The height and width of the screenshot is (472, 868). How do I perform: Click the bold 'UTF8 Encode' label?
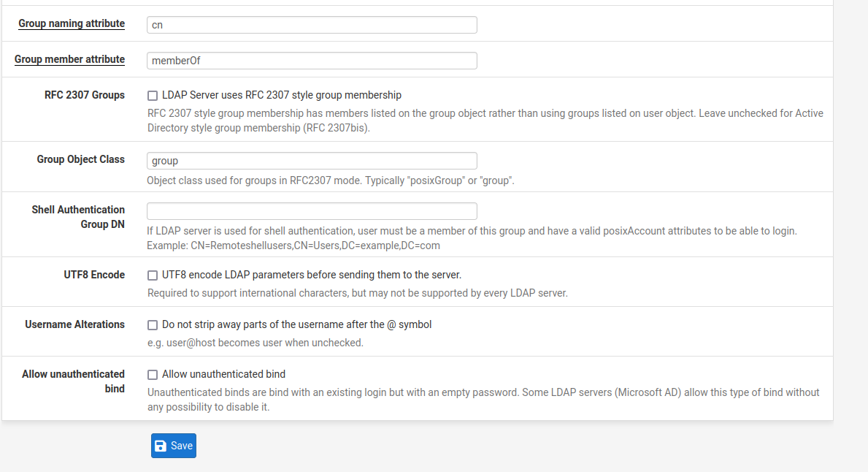point(94,275)
